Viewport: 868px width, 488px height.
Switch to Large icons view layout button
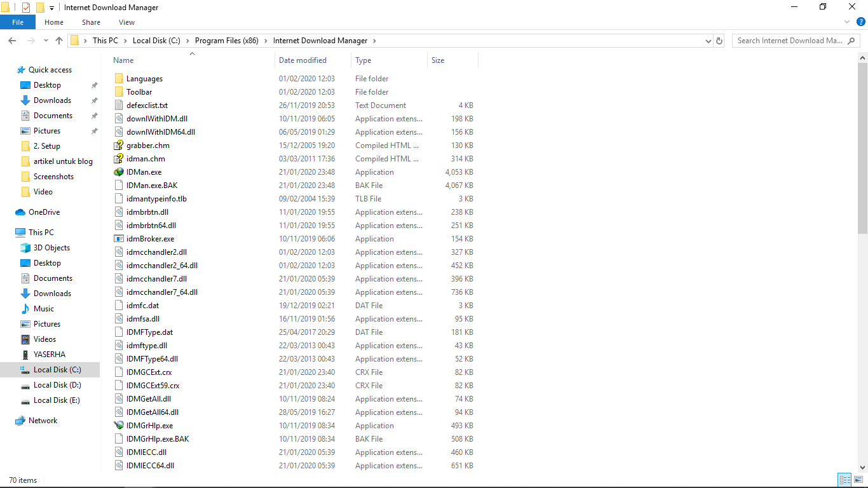point(858,480)
